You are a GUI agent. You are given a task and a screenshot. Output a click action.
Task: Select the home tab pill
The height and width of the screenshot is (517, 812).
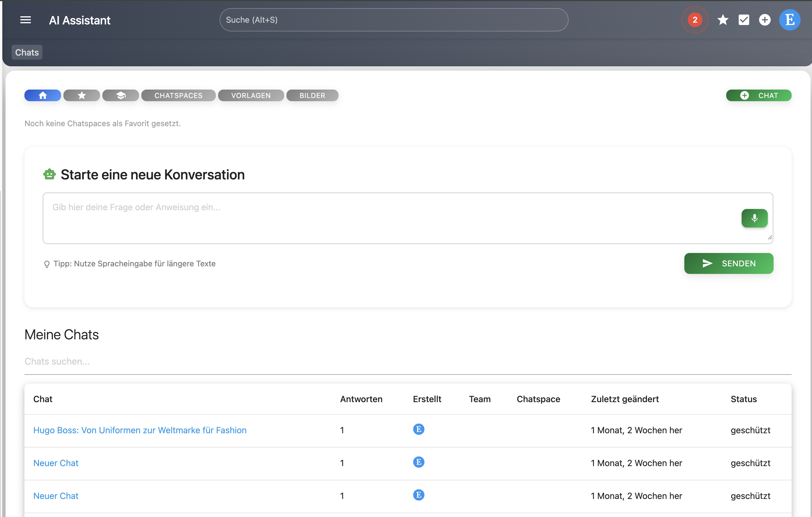coord(42,95)
